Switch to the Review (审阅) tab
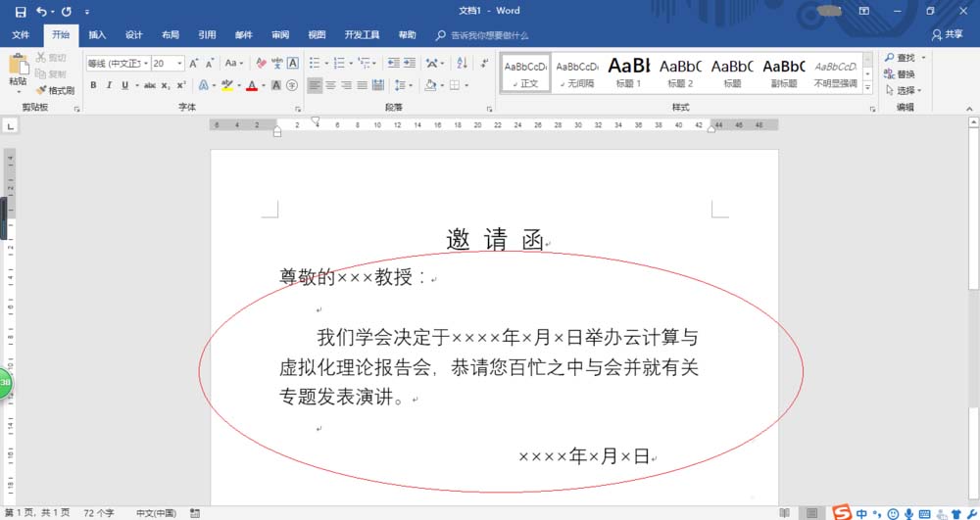 280,35
